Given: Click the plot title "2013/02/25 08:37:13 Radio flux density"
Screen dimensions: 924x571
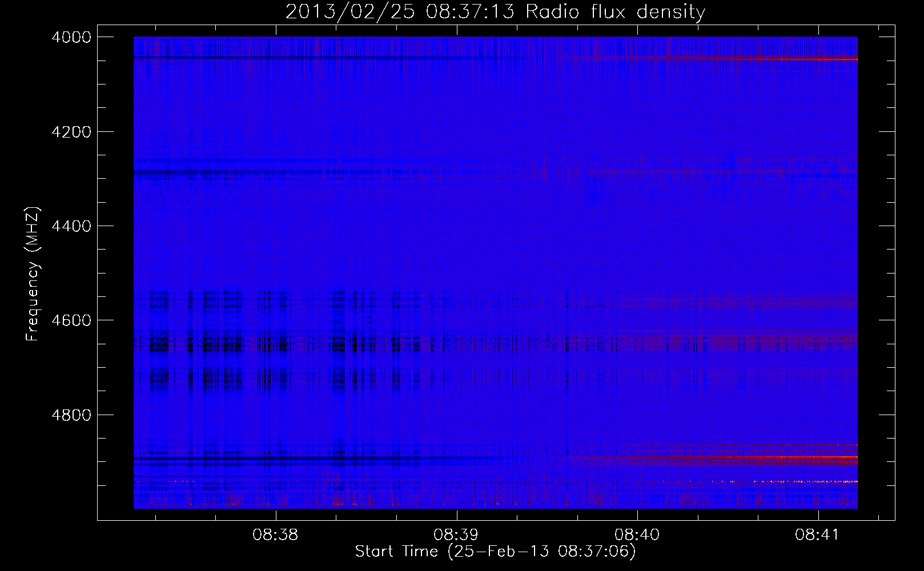Looking at the screenshot, I should coord(496,11).
